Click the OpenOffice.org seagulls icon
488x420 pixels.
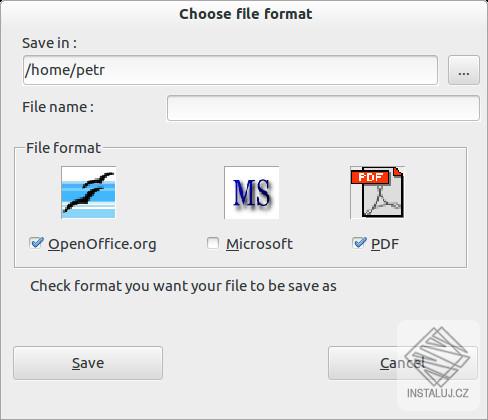[x=89, y=193]
